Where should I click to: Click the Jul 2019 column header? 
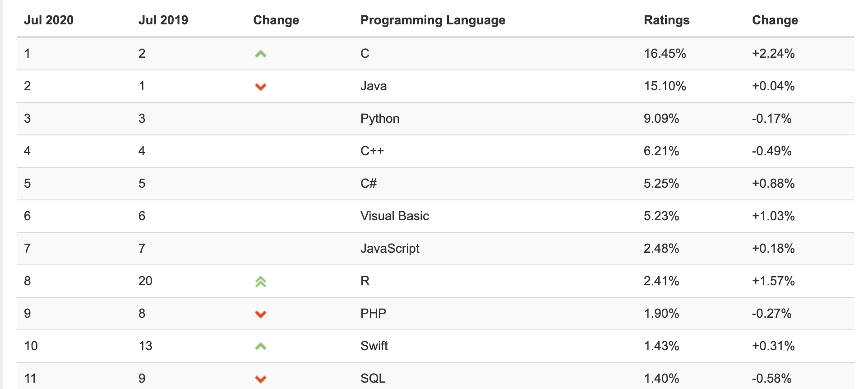pos(163,20)
